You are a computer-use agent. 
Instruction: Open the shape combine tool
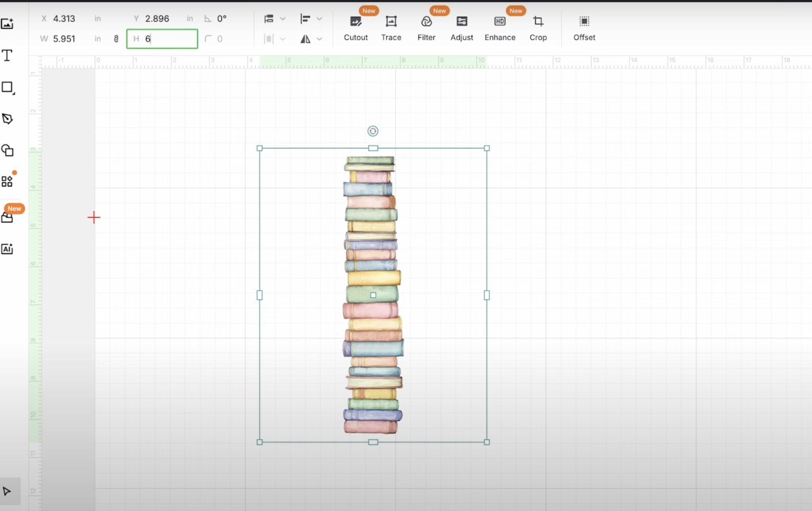pos(7,151)
